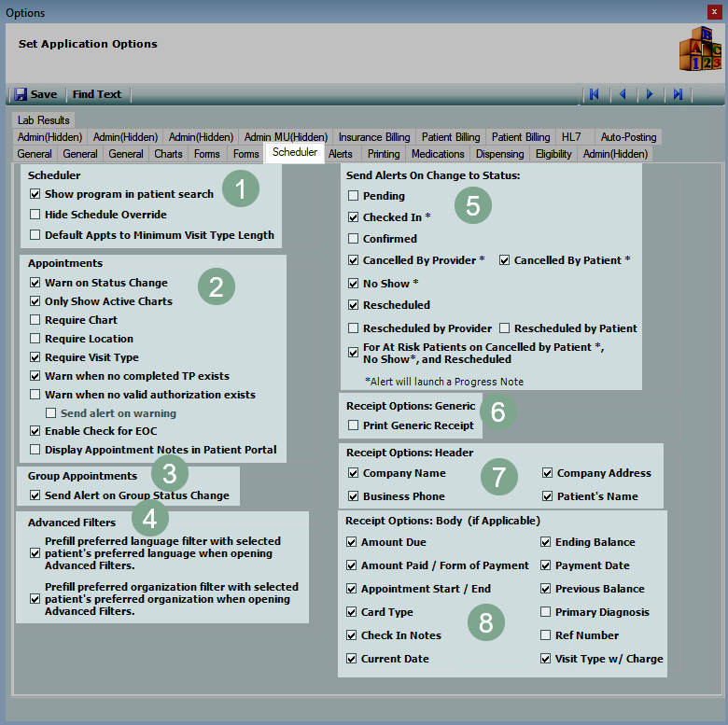Image resolution: width=728 pixels, height=725 pixels.
Task: Open the Insurance Billing tab
Action: click(373, 137)
